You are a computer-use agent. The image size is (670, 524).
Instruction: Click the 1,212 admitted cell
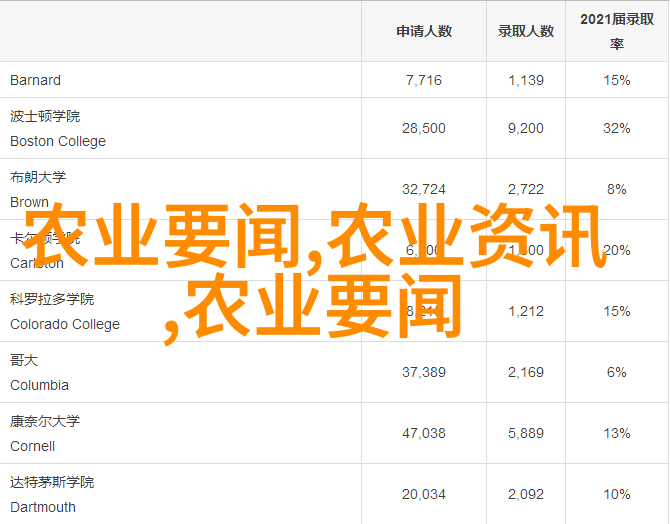[526, 311]
